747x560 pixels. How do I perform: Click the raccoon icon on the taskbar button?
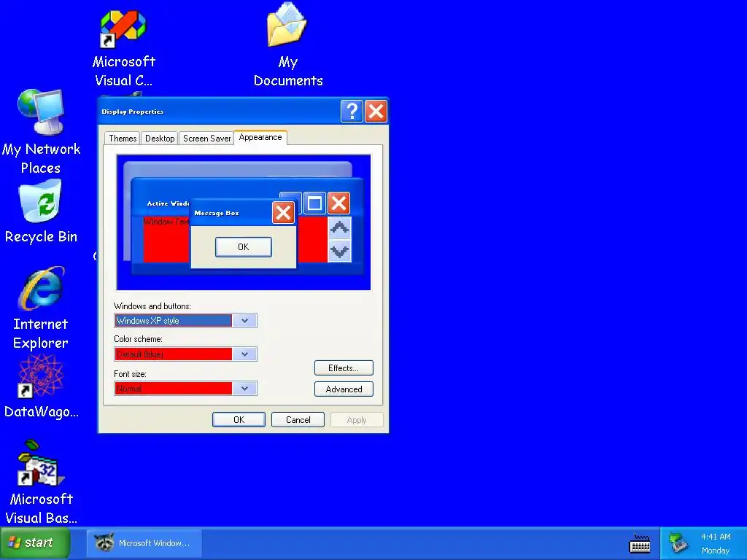pyautogui.click(x=104, y=542)
